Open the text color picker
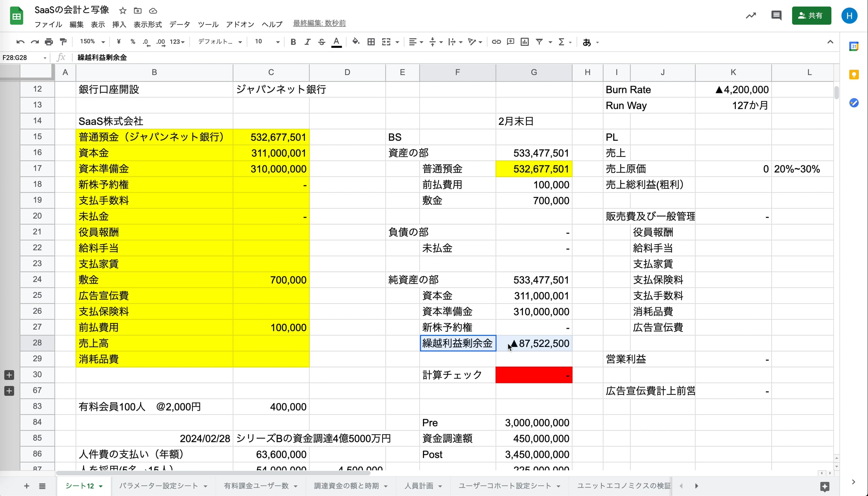The width and height of the screenshot is (868, 496). [x=336, y=42]
